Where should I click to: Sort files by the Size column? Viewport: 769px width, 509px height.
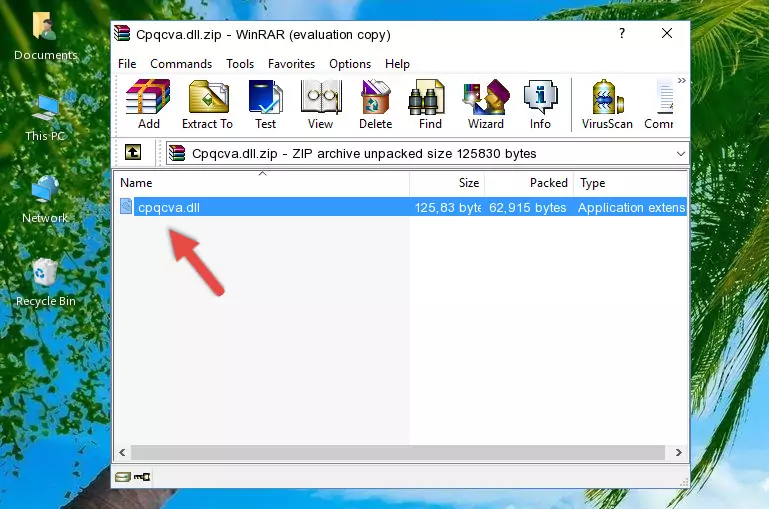[x=447, y=183]
